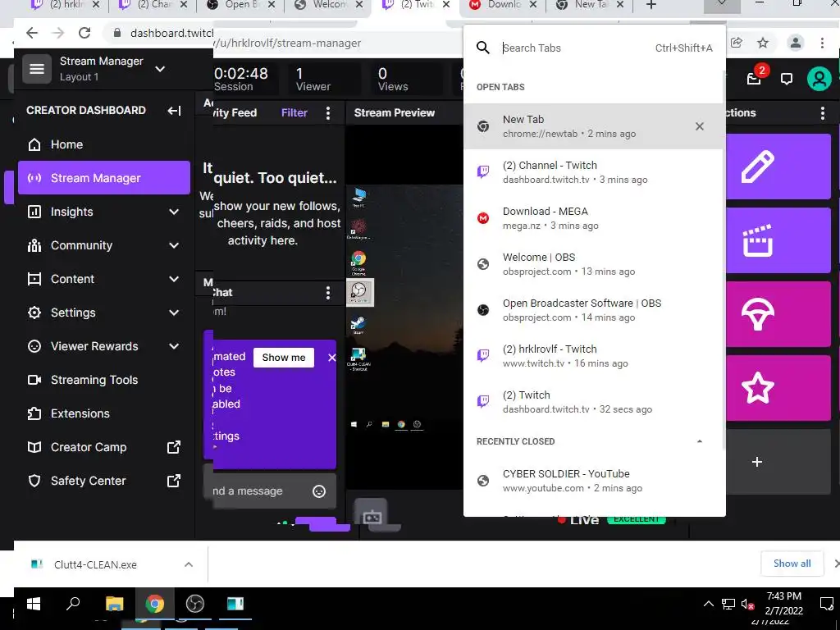Open chat panel three-dot menu
Screen dimensions: 840x630
pos(328,293)
